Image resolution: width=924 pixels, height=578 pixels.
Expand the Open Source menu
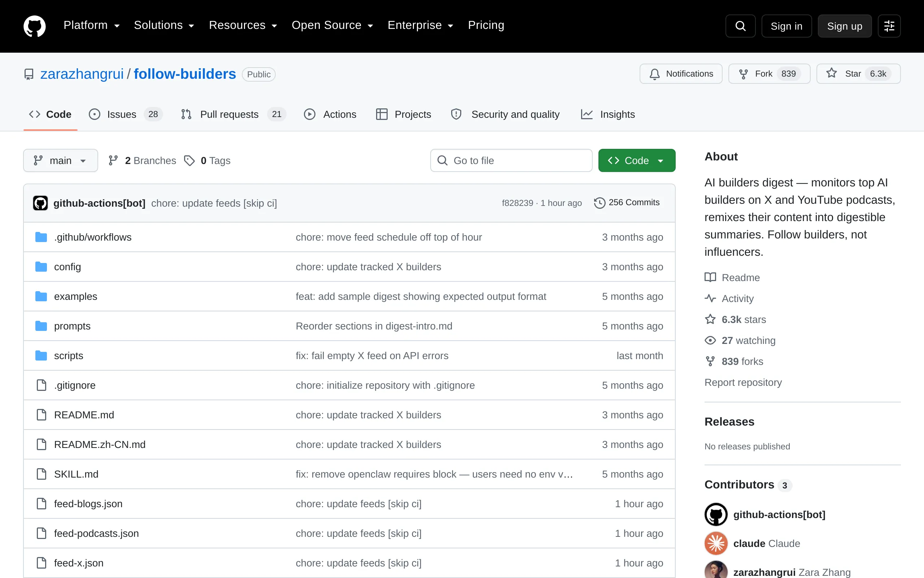coord(332,25)
